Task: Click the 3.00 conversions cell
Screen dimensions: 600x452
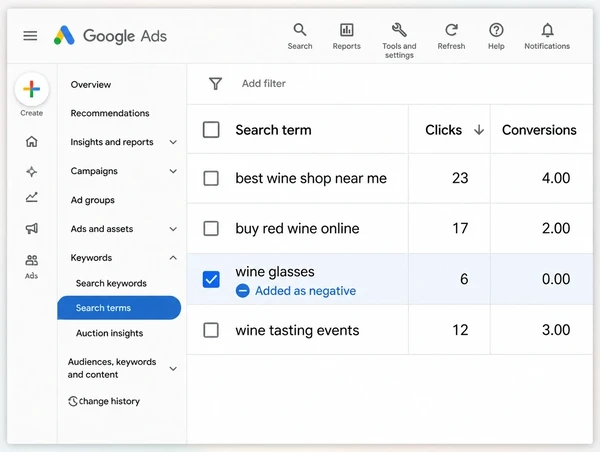Action: click(x=556, y=330)
